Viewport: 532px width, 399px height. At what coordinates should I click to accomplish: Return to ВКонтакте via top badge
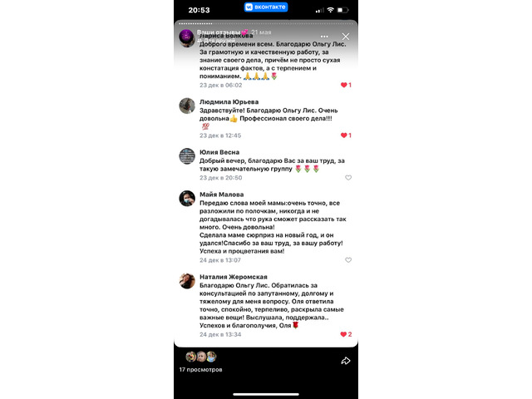click(266, 7)
